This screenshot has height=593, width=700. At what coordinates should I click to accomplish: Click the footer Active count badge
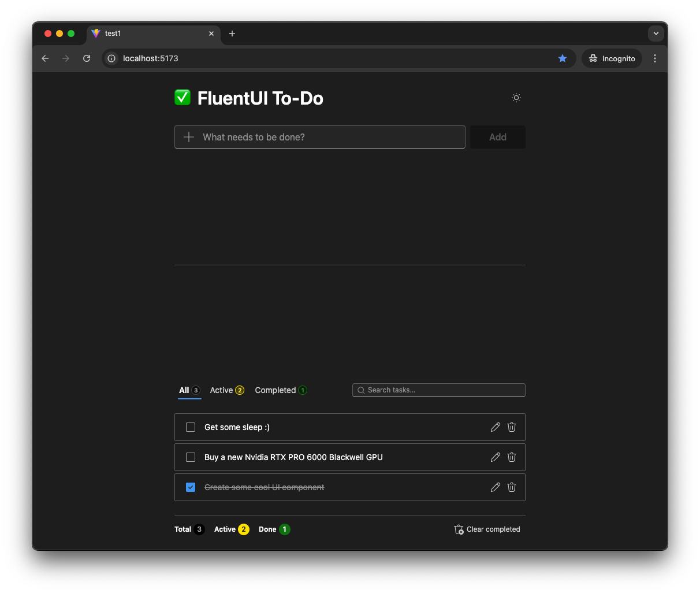[244, 529]
